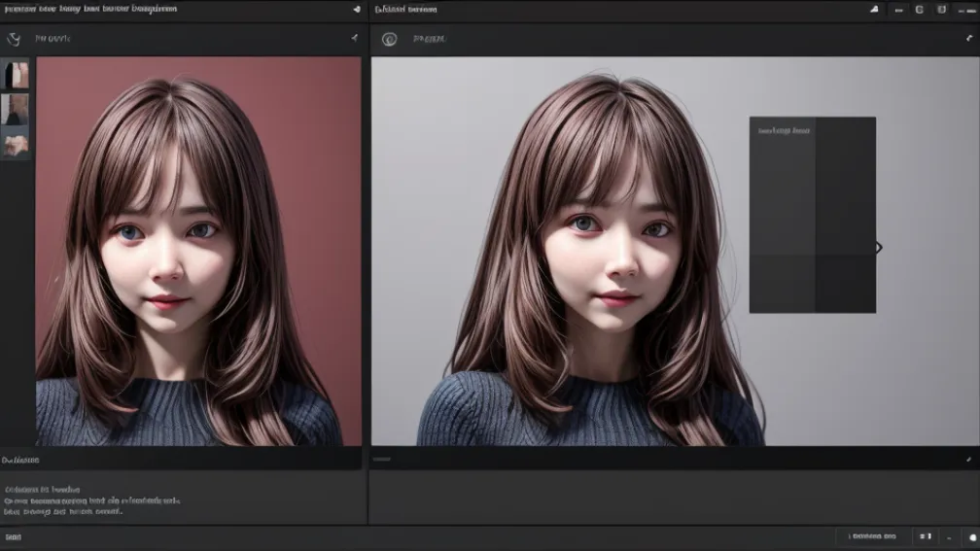Click the arrow icon in the left title bar
This screenshot has height=551, width=980.
click(357, 10)
